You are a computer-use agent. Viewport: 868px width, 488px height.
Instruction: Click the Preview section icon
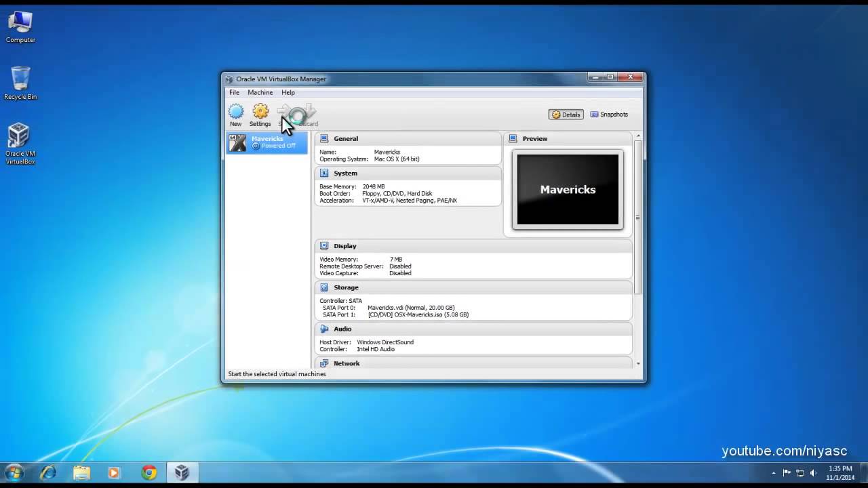click(513, 138)
